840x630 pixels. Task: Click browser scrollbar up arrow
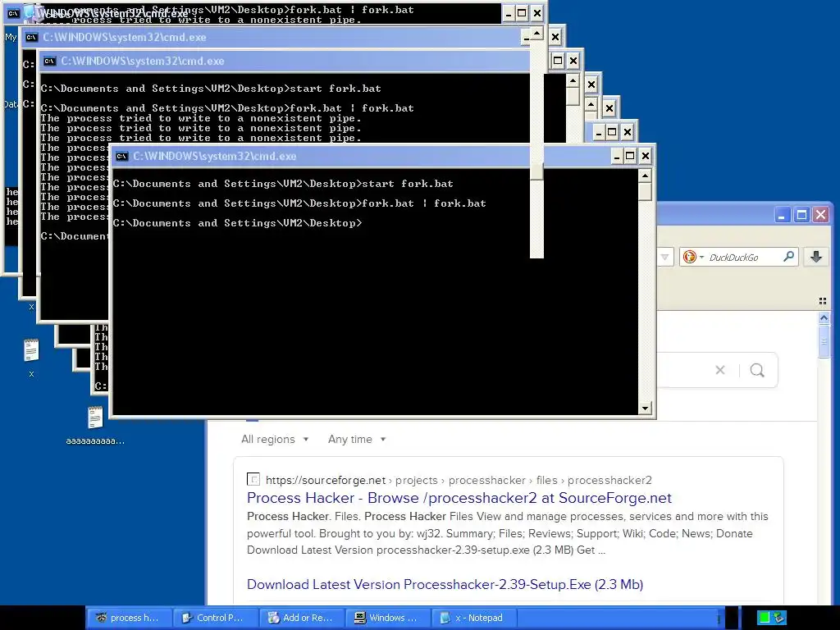click(824, 318)
